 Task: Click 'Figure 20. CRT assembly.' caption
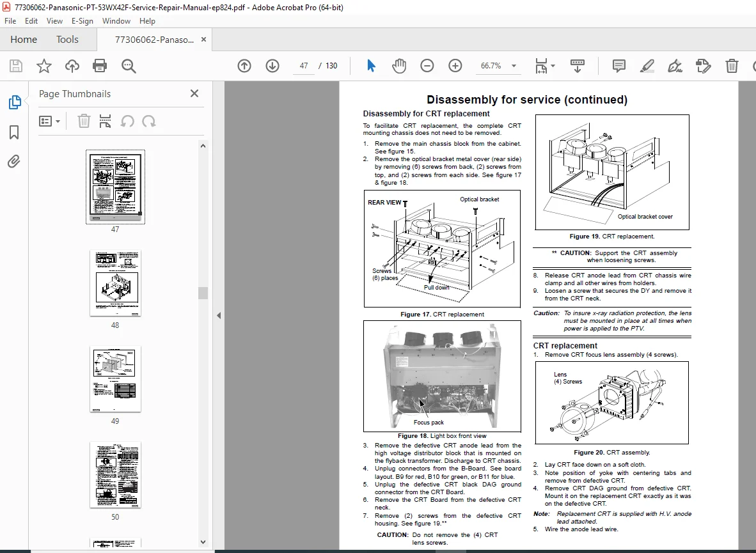pos(612,452)
